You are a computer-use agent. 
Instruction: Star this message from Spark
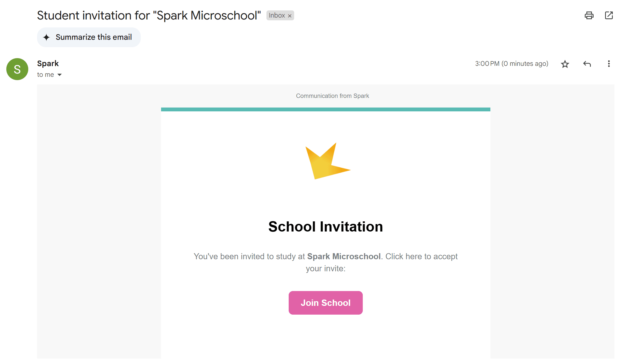pyautogui.click(x=565, y=64)
